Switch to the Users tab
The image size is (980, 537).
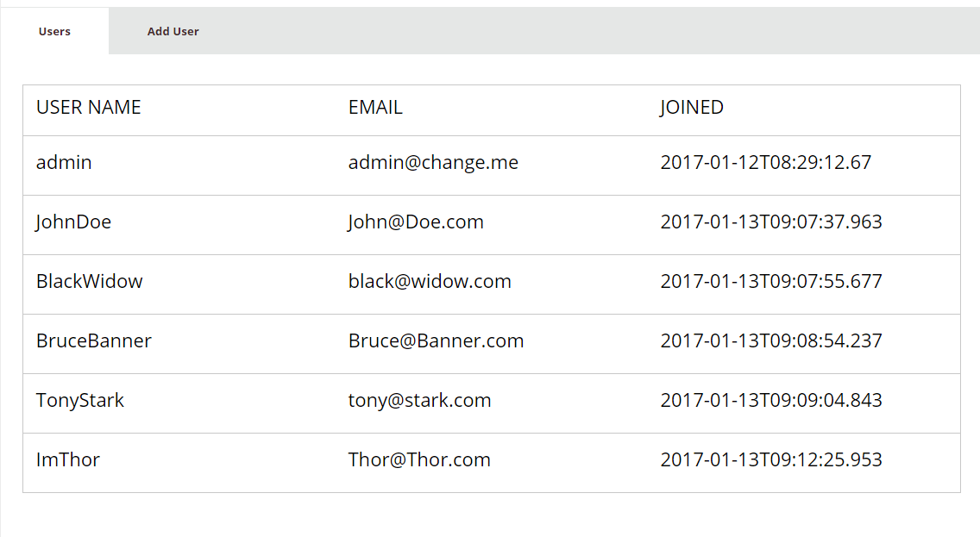[x=54, y=31]
